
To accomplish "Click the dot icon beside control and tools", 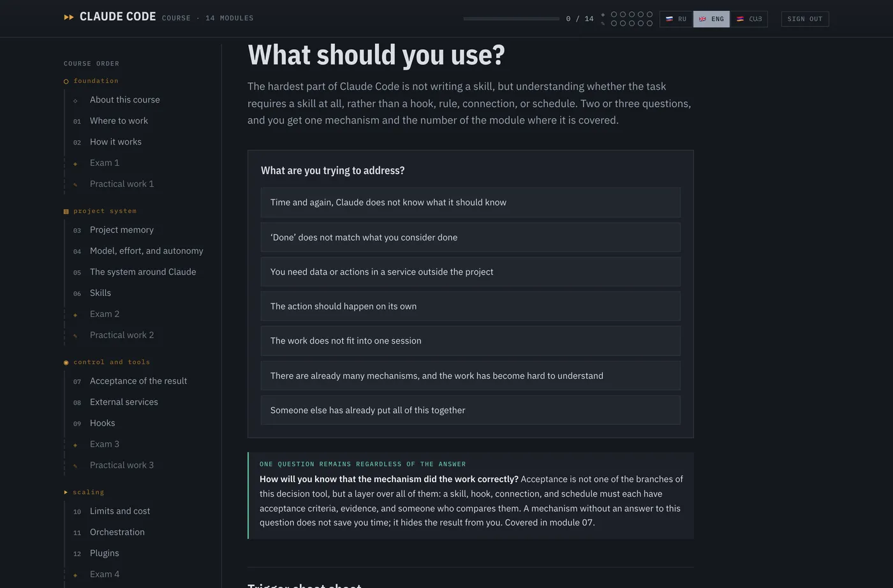I will click(x=66, y=363).
